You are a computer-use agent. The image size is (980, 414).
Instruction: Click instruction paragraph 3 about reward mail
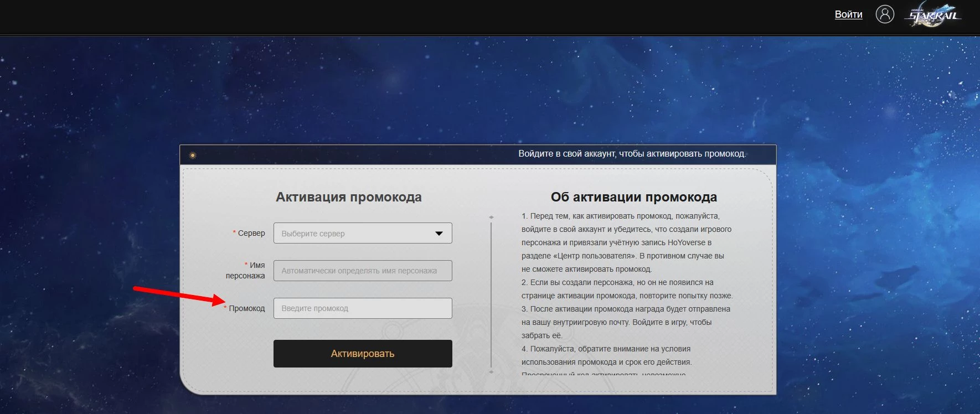coord(626,322)
